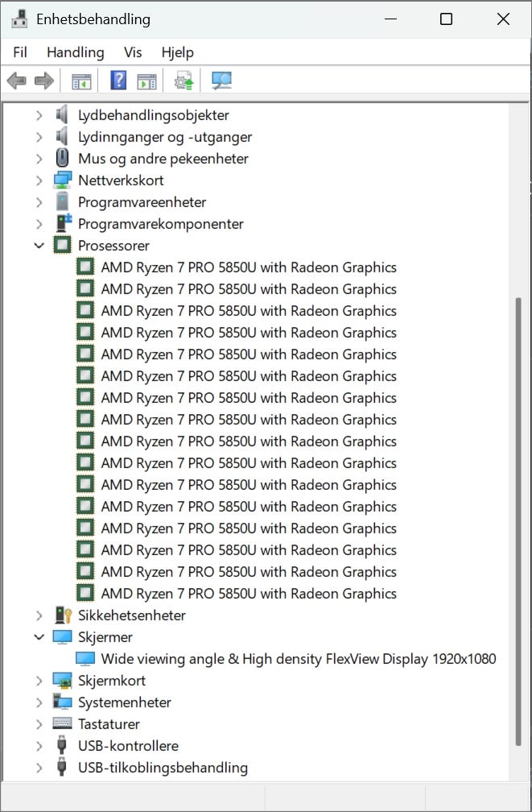Expand the Programvarekomponenter node
The height and width of the screenshot is (812, 532).
coord(39,224)
